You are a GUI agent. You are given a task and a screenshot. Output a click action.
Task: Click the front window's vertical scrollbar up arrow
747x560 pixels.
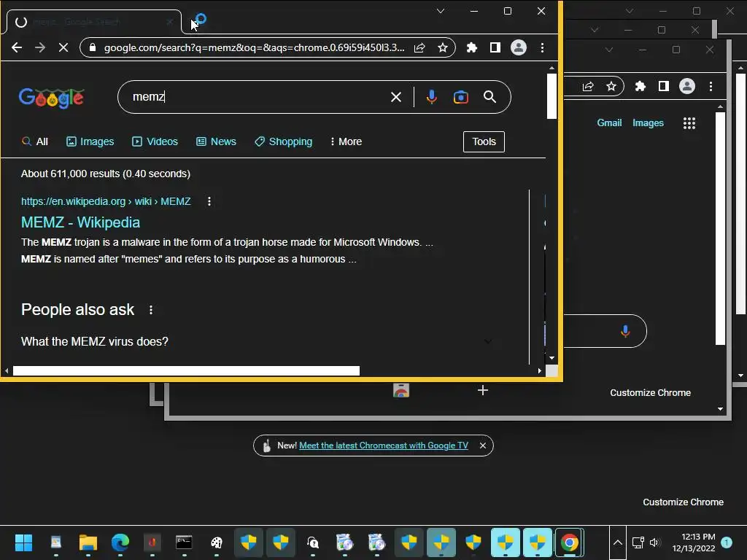pyautogui.click(x=551, y=68)
